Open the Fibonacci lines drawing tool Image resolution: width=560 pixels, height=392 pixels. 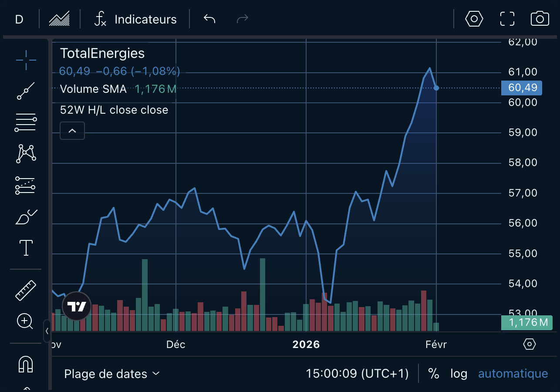[25, 122]
